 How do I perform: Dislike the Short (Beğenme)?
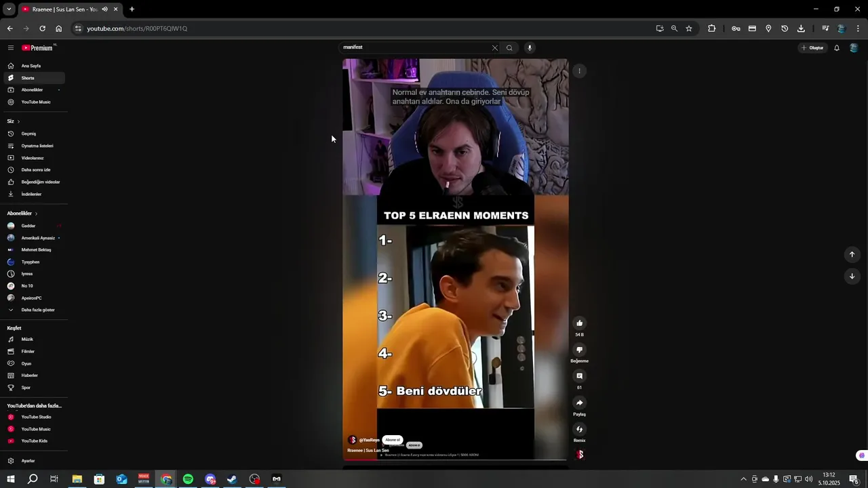point(579,350)
